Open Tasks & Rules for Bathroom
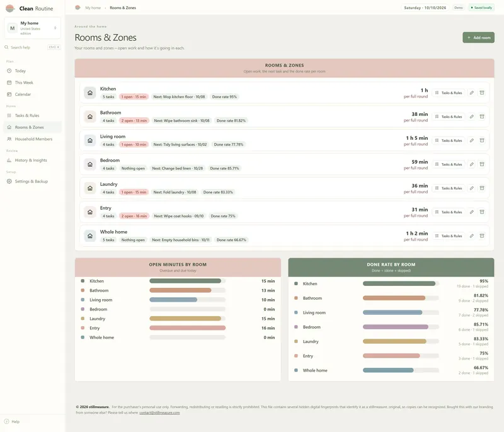504x432 pixels. [449, 117]
